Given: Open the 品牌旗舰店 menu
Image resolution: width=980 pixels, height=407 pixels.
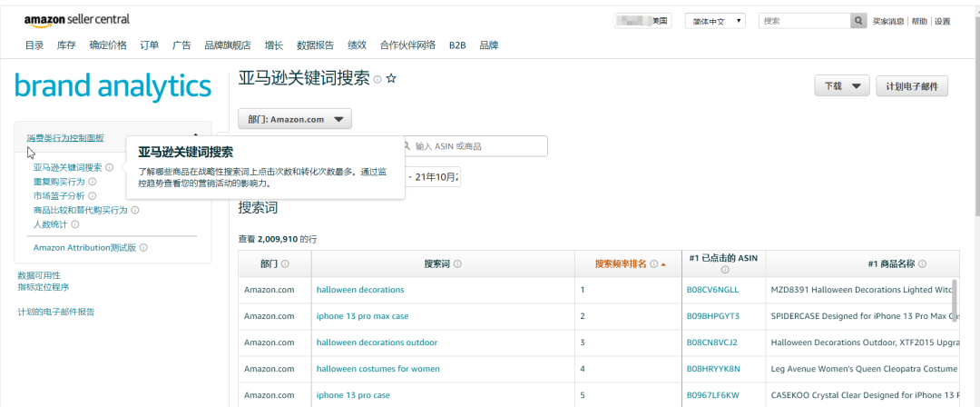Looking at the screenshot, I should pyautogui.click(x=228, y=45).
